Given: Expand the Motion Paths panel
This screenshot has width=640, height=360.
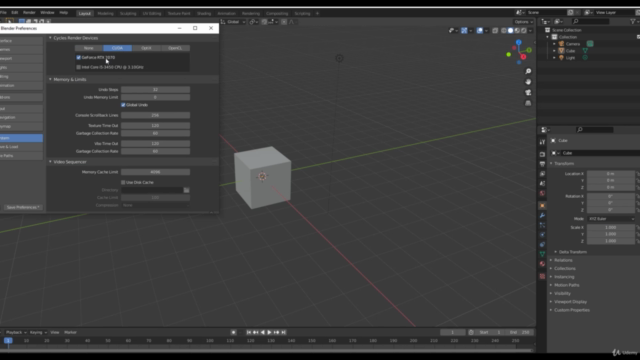Looking at the screenshot, I should 567,285.
